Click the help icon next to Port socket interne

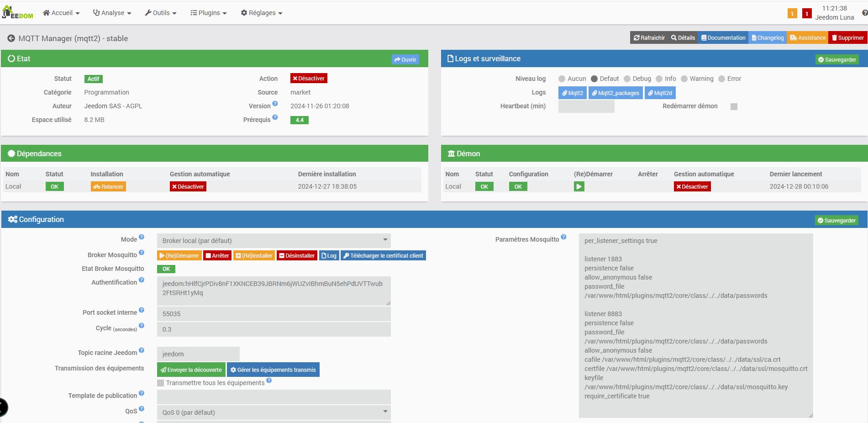pyautogui.click(x=142, y=310)
